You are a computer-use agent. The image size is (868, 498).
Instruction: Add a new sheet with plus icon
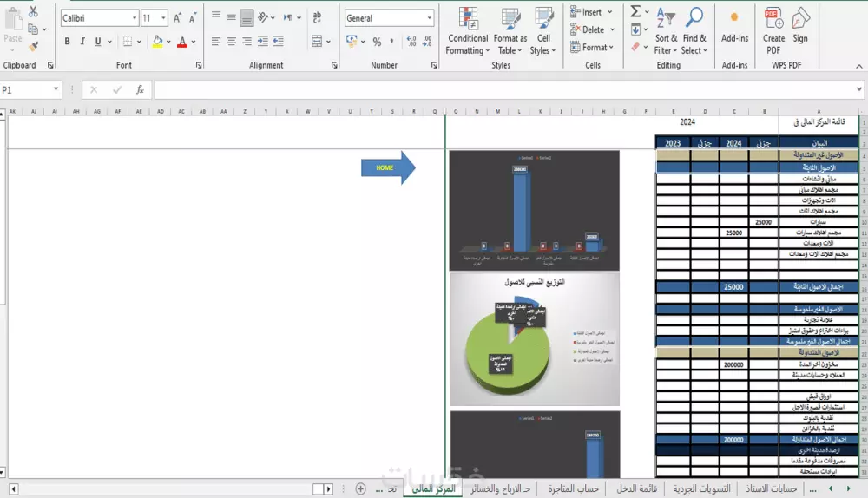pyautogui.click(x=360, y=488)
